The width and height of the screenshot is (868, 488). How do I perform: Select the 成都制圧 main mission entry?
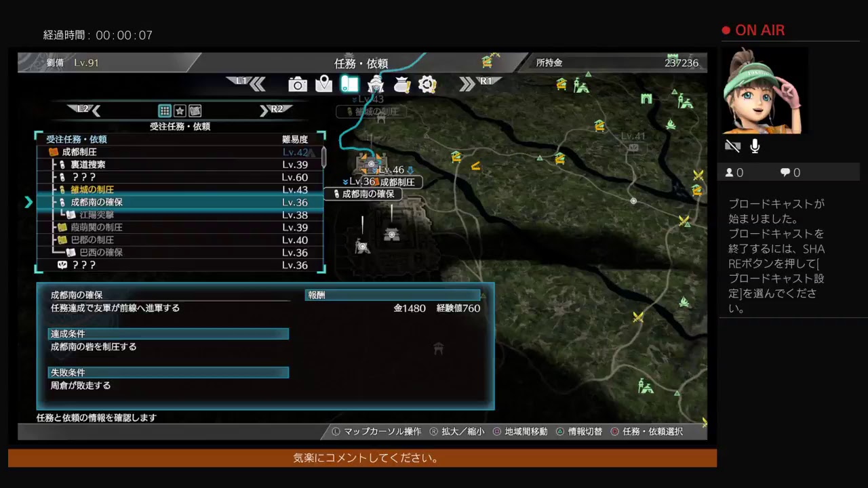(79, 152)
